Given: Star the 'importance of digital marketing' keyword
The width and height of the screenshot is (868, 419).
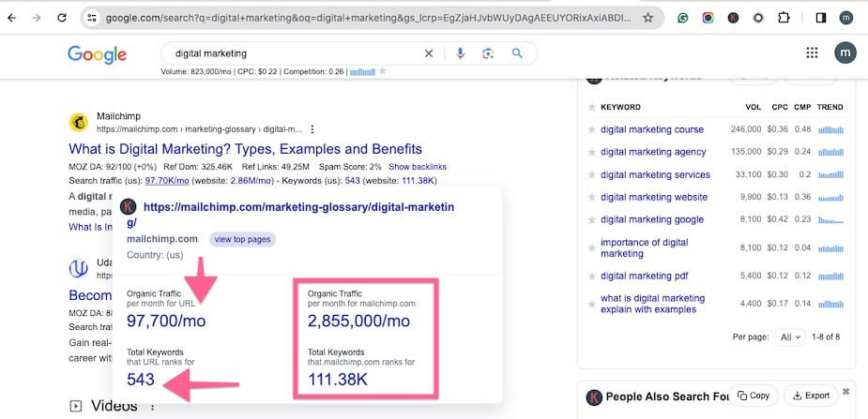Looking at the screenshot, I should [x=592, y=248].
